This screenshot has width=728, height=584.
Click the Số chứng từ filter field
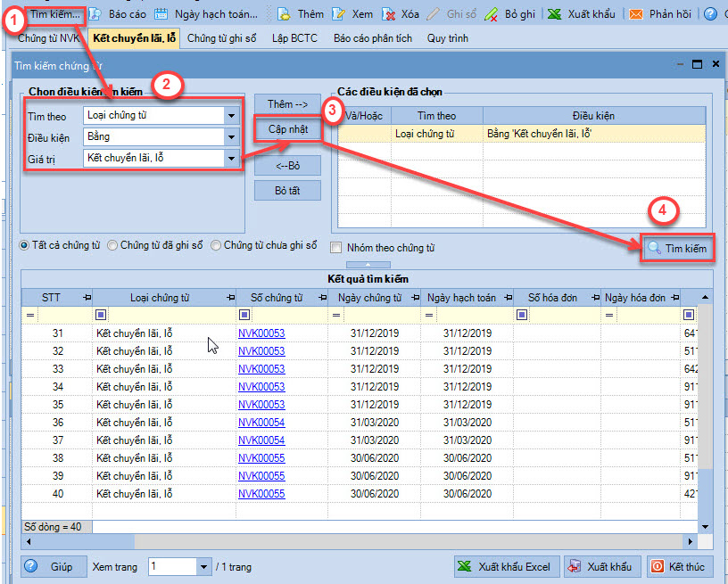[289, 315]
